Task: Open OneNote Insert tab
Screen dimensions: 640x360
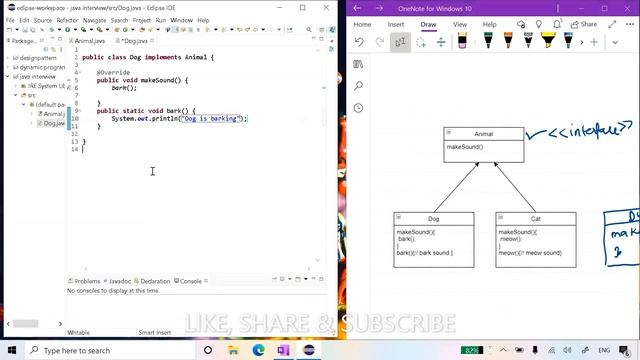Action: coord(396,24)
